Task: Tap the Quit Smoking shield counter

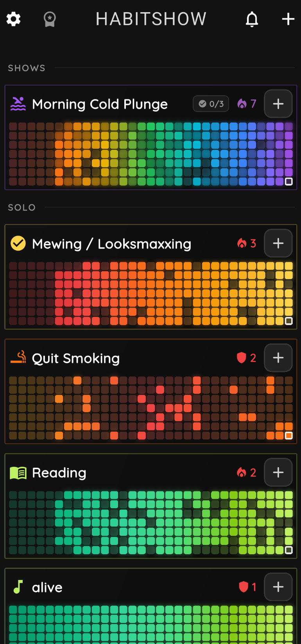Action: point(247,358)
